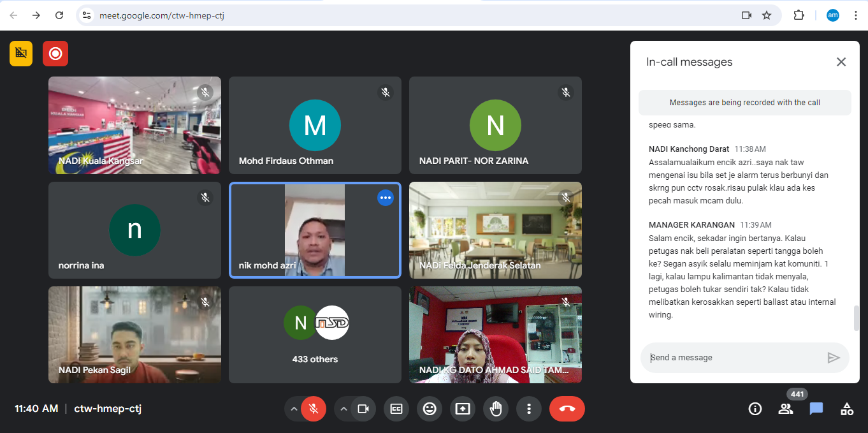Open options on nik mohd azri tile

pos(385,198)
